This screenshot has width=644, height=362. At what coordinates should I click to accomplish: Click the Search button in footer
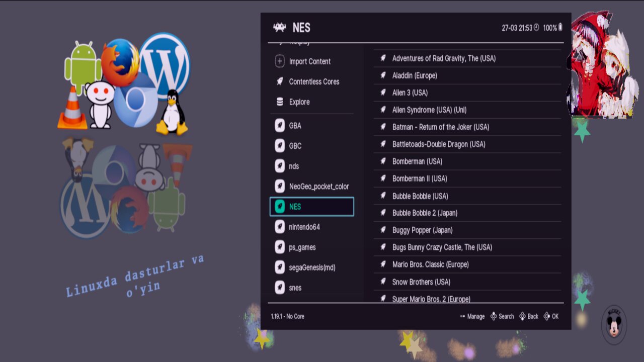[502, 316]
